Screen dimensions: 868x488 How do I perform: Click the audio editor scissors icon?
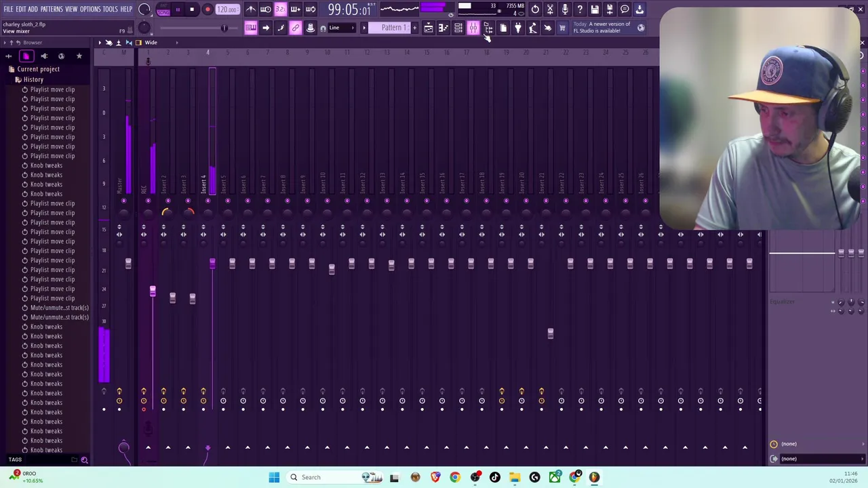pos(550,9)
